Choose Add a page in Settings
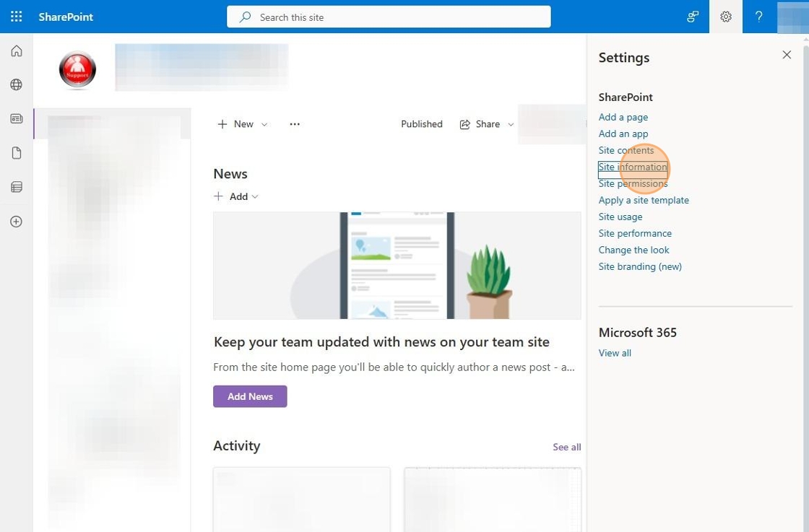The width and height of the screenshot is (809, 532). tap(623, 117)
